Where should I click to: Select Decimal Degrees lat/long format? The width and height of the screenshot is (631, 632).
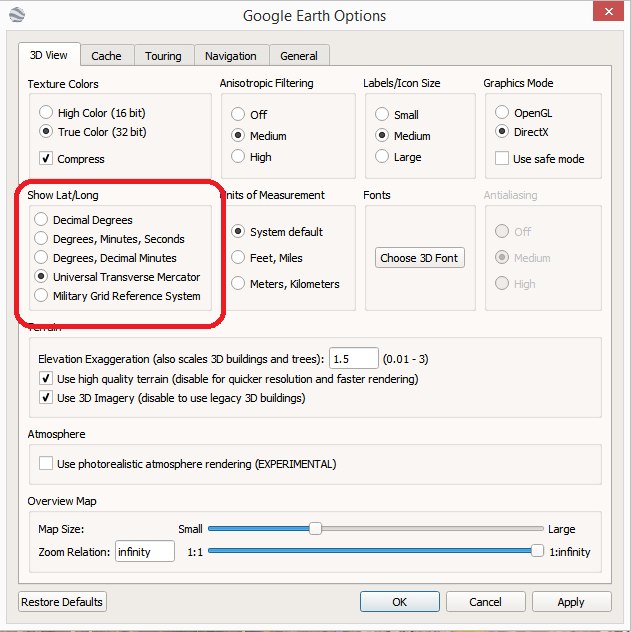point(41,219)
